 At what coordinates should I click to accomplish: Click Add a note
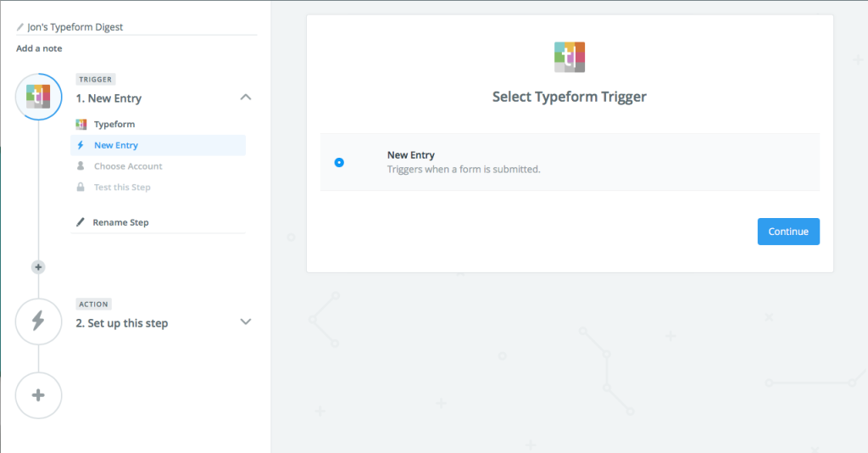click(39, 48)
